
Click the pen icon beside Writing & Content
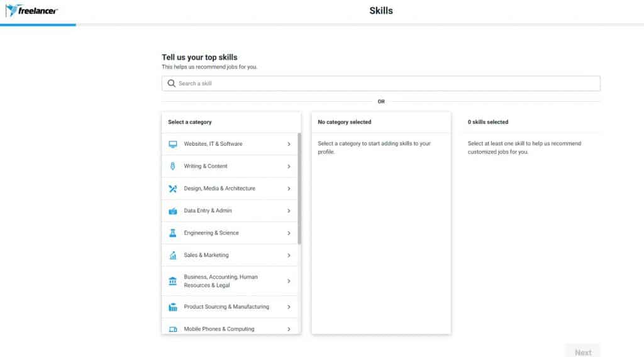[173, 167]
